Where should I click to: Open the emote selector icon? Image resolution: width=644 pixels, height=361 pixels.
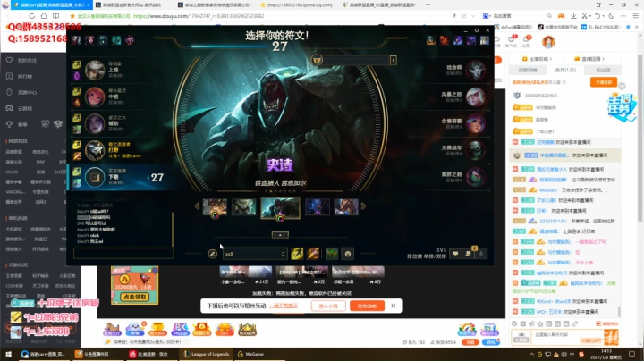coord(348,254)
